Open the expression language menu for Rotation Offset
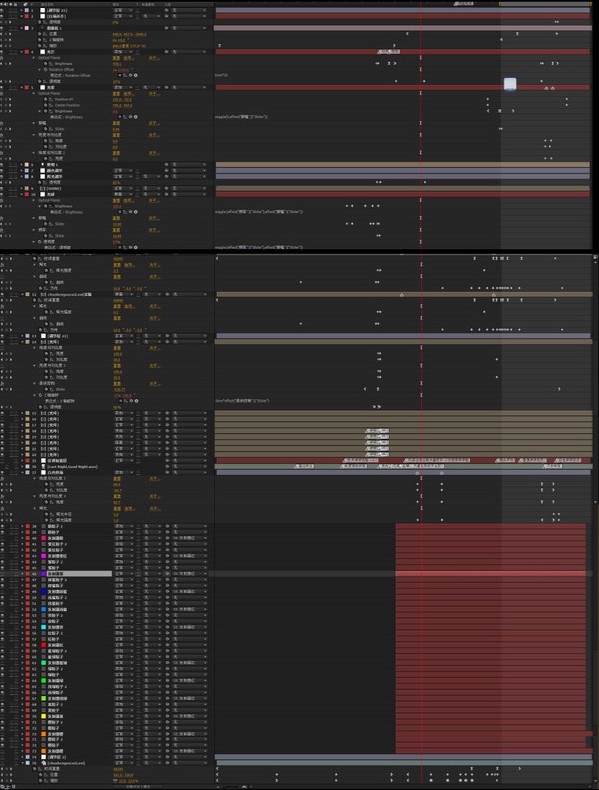 pyautogui.click(x=136, y=76)
